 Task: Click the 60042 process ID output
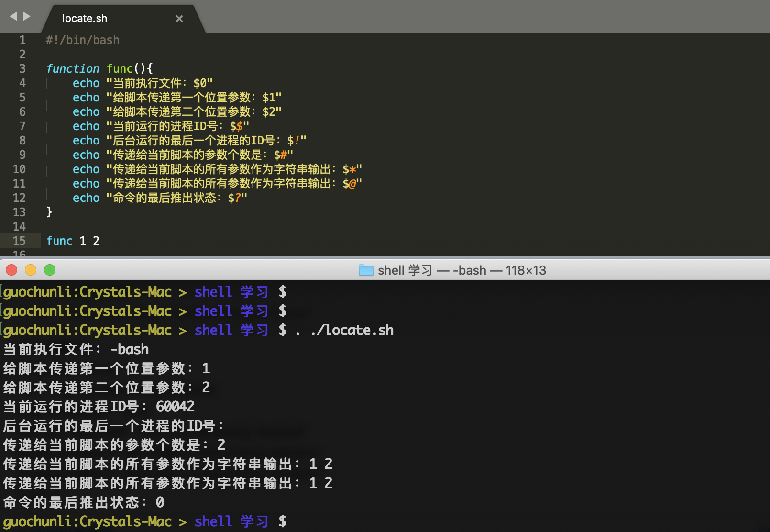[175, 407]
